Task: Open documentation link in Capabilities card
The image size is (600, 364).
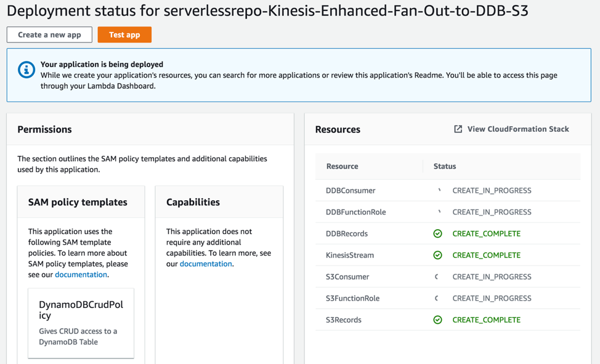Action: pyautogui.click(x=206, y=264)
